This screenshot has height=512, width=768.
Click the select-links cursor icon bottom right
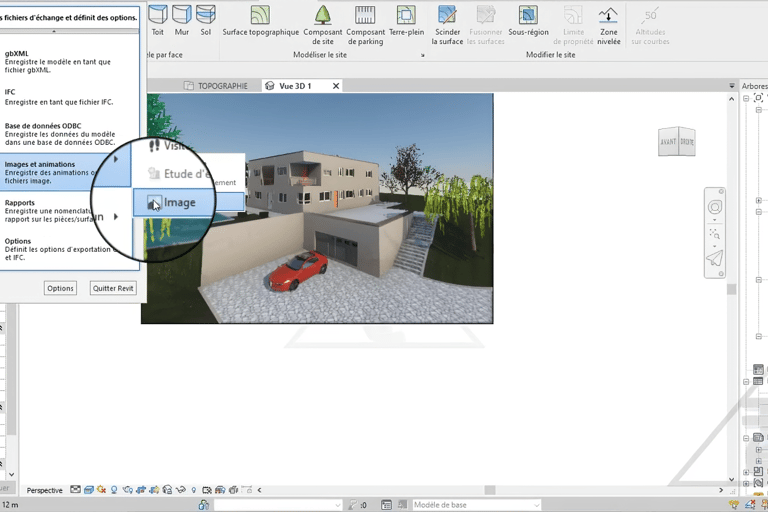coord(734,505)
